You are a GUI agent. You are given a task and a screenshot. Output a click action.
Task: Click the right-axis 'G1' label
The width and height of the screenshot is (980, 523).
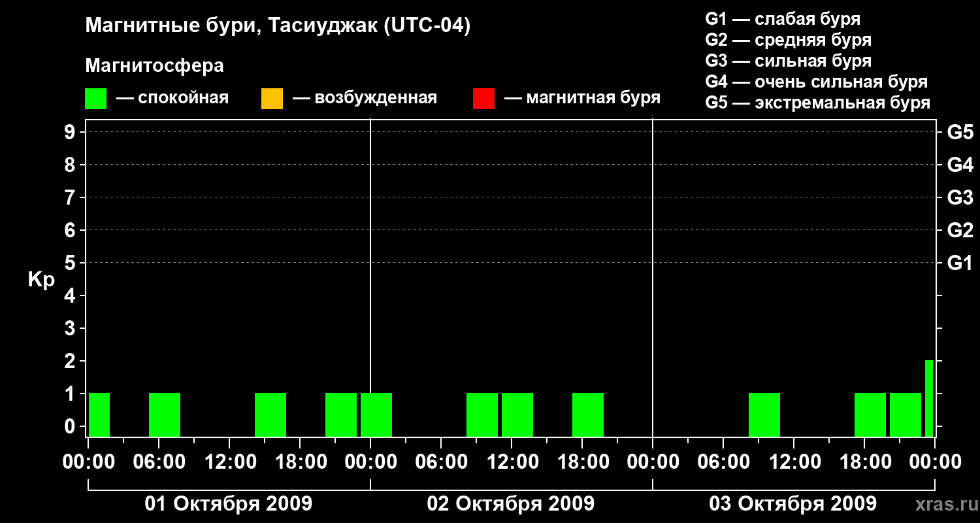(960, 263)
